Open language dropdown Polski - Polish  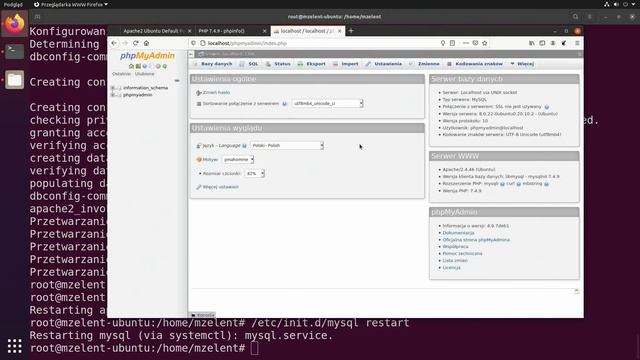point(287,145)
